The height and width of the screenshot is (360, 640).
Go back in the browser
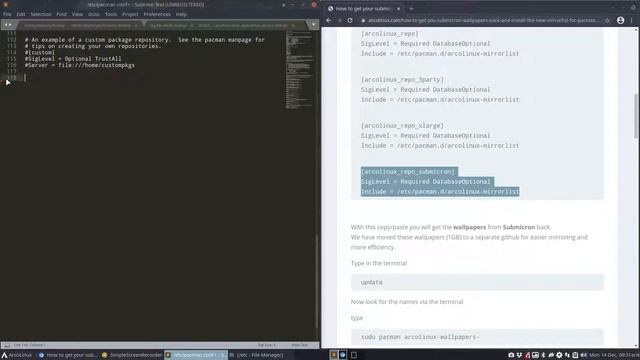coord(329,20)
